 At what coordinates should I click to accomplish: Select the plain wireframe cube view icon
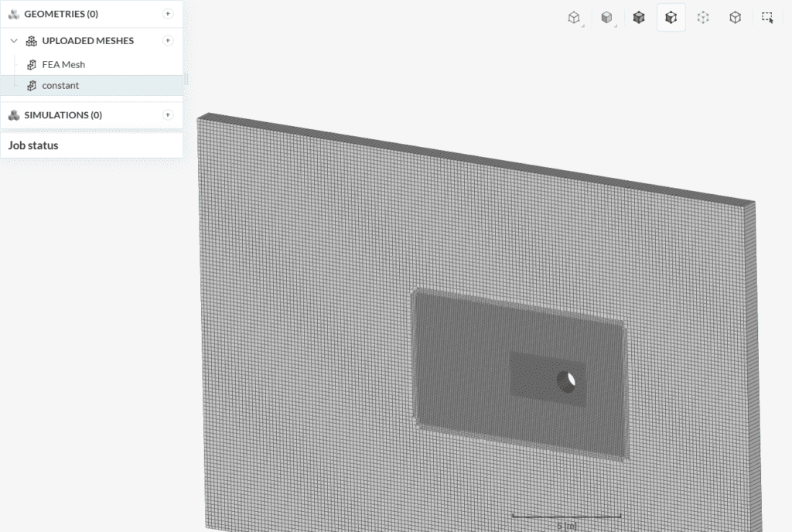click(734, 16)
